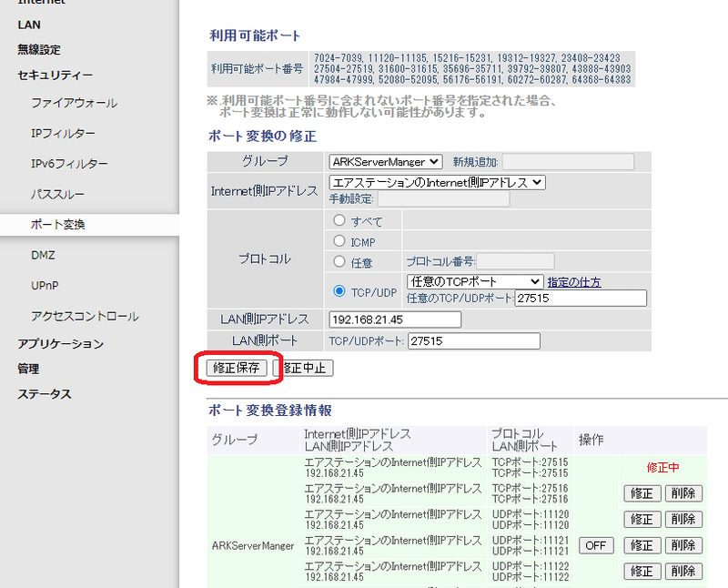Go to パススルー settings
This screenshot has height=588, width=728.
pos(57,194)
